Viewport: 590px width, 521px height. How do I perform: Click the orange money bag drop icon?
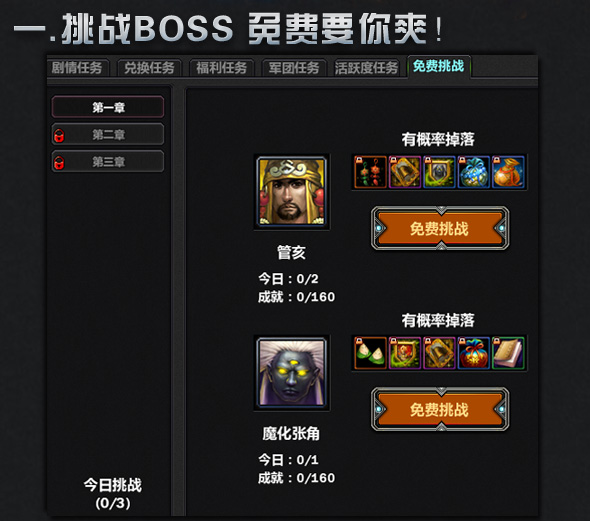point(508,172)
